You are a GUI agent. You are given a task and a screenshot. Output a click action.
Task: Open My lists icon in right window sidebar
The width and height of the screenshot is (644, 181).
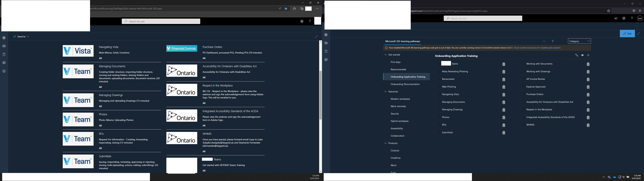pos(326,59)
